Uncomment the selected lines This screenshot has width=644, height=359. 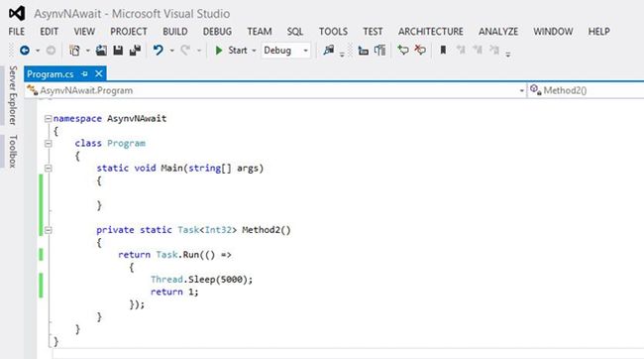click(x=420, y=51)
